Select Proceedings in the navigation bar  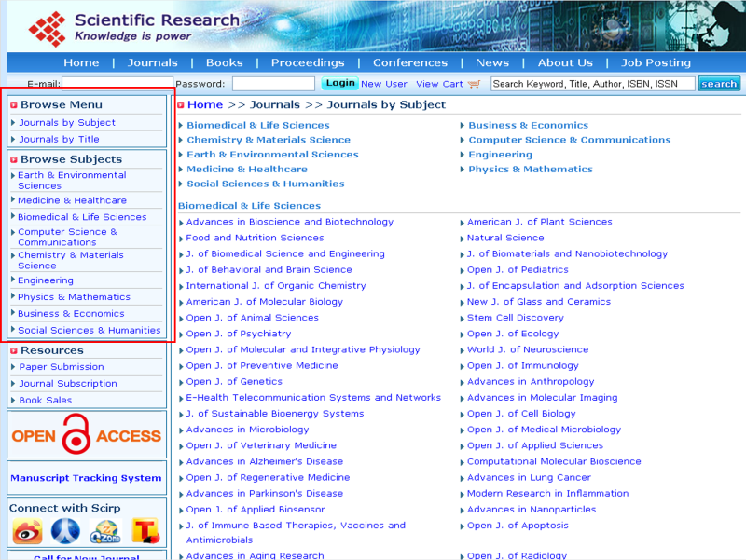[308, 62]
